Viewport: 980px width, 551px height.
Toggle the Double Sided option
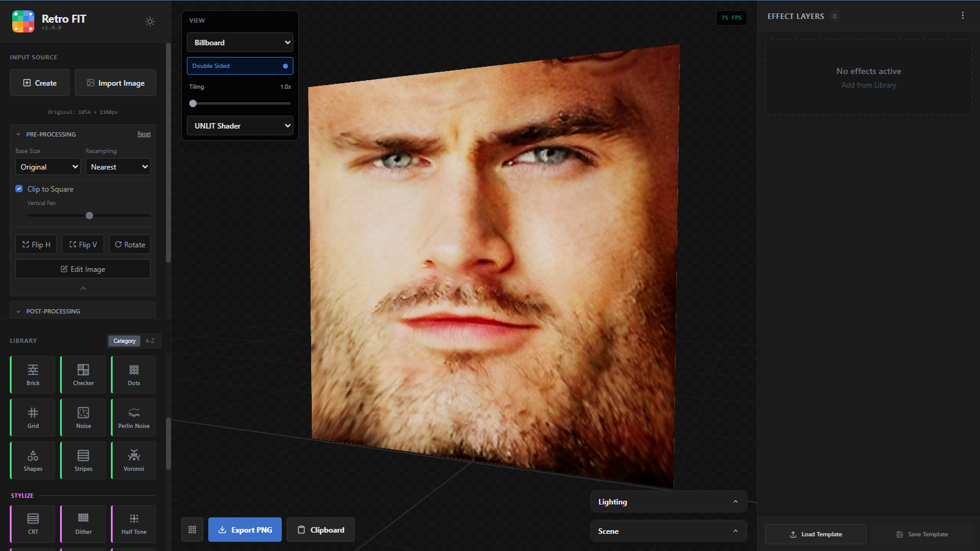(x=240, y=66)
